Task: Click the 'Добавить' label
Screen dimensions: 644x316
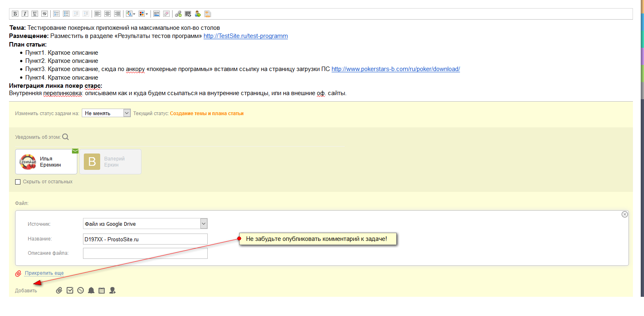Action: point(26,291)
